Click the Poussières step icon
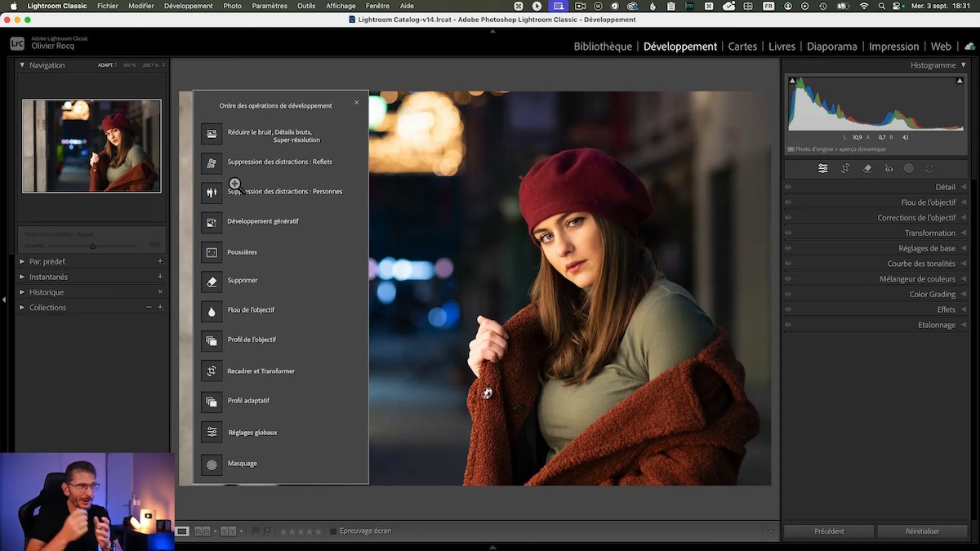 (x=212, y=252)
